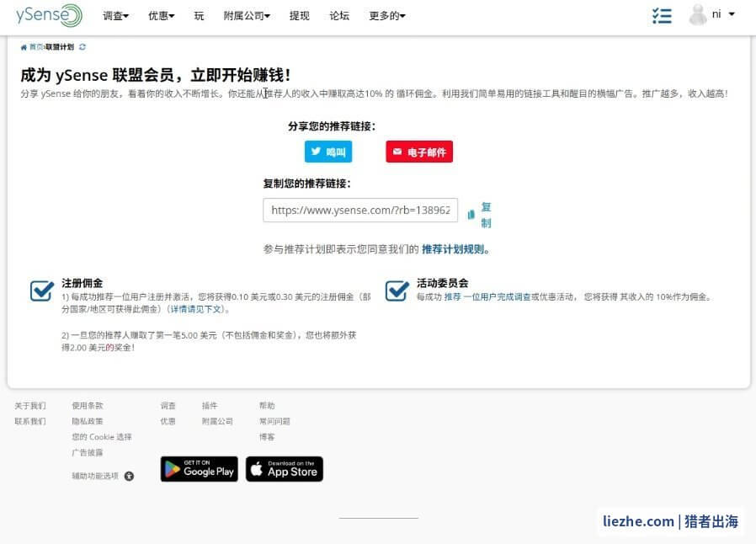Open the 论坛 menu item
Screen dimensions: 756x544
pos(339,16)
